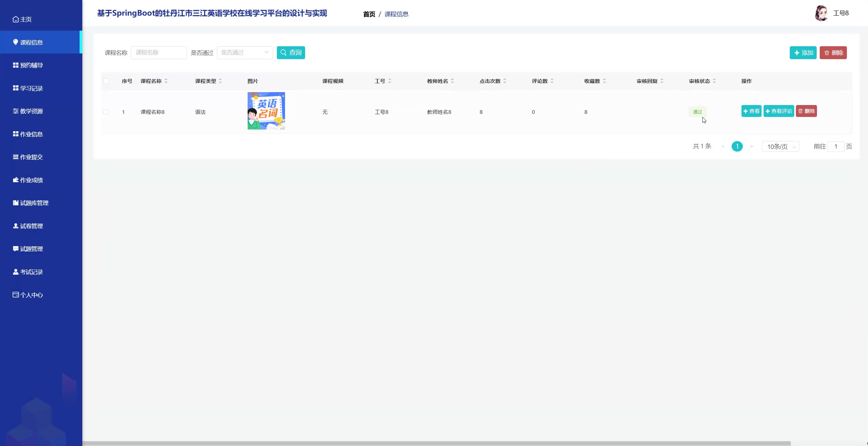The width and height of the screenshot is (868, 446).
Task: Click the card icon for 个人中心
Action: (x=16, y=295)
